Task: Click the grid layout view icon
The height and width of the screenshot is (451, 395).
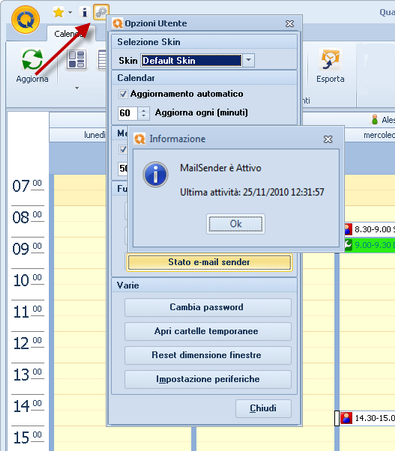Action: 77,60
